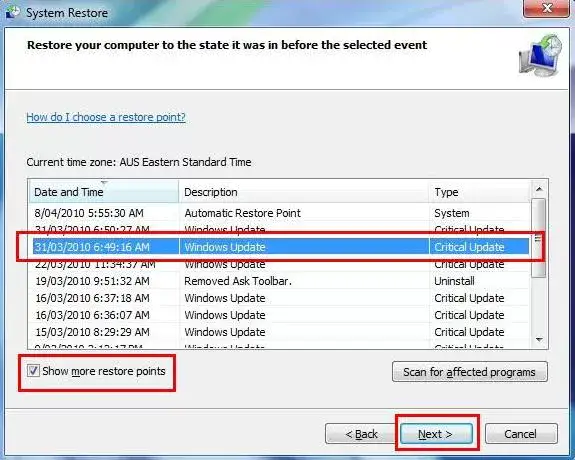
Task: Click the Uninstall type cell
Action: pyautogui.click(x=454, y=281)
